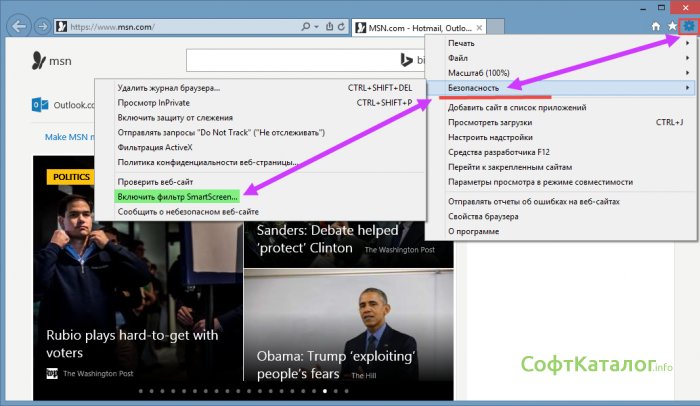Select Просмотр InPrivate from menu
The height and width of the screenshot is (406, 700).
153,102
